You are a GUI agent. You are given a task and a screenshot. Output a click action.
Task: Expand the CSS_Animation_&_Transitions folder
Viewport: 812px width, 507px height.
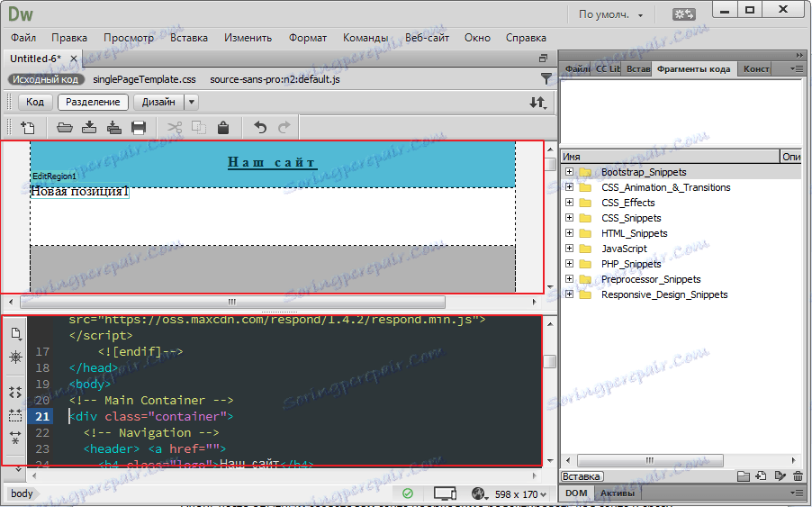coord(569,187)
